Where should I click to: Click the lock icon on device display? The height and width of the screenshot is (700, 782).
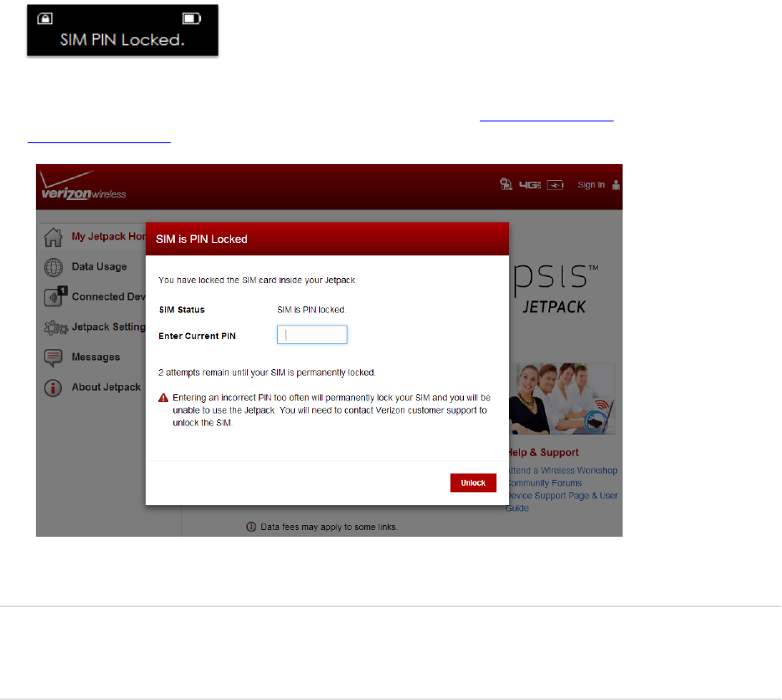point(45,18)
